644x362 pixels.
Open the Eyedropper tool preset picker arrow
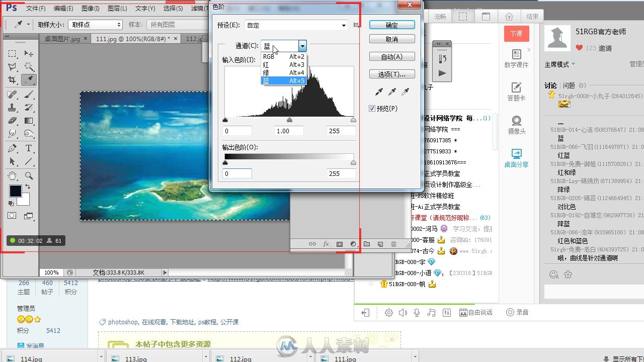pos(28,24)
